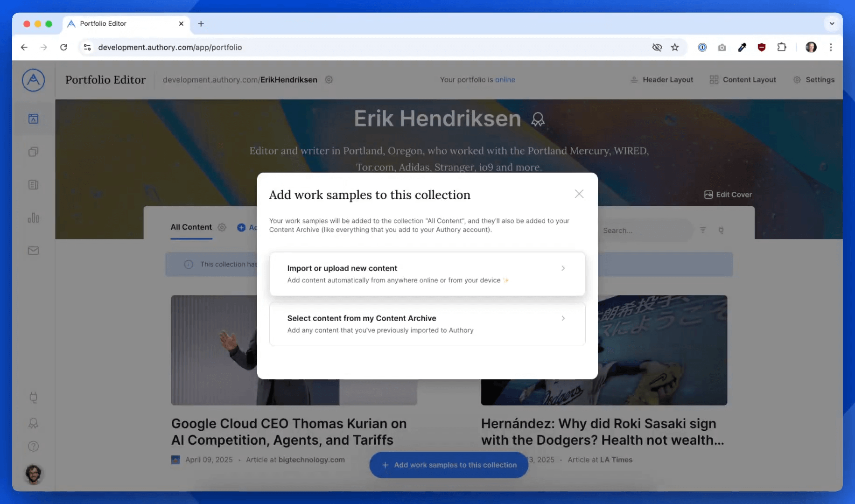855x504 pixels.
Task: Click the address bar URL
Action: [x=170, y=47]
